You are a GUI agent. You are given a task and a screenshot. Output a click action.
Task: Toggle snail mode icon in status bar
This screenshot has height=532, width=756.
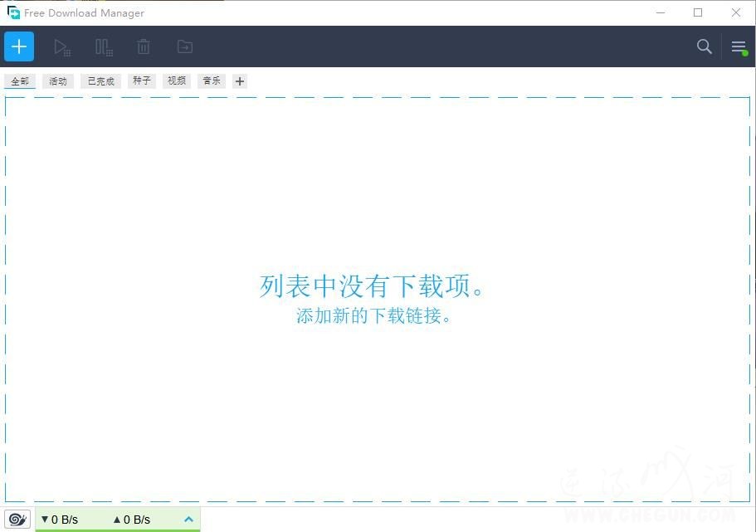(x=17, y=520)
